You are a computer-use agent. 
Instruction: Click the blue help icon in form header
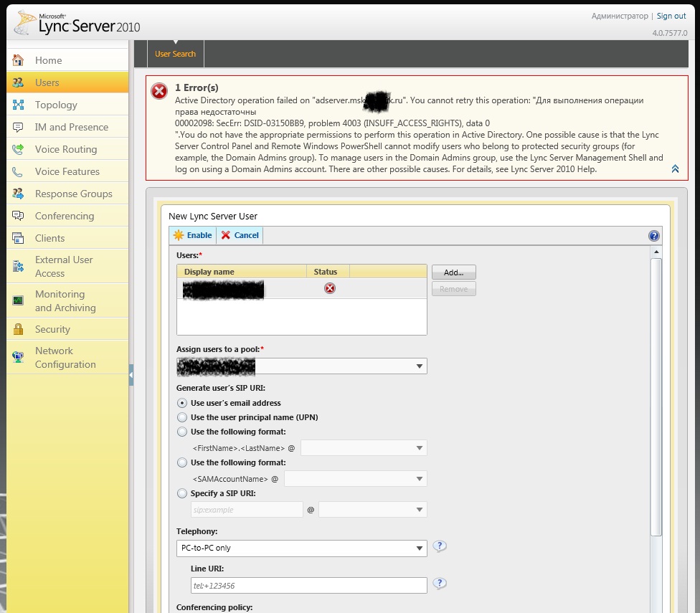(x=653, y=236)
